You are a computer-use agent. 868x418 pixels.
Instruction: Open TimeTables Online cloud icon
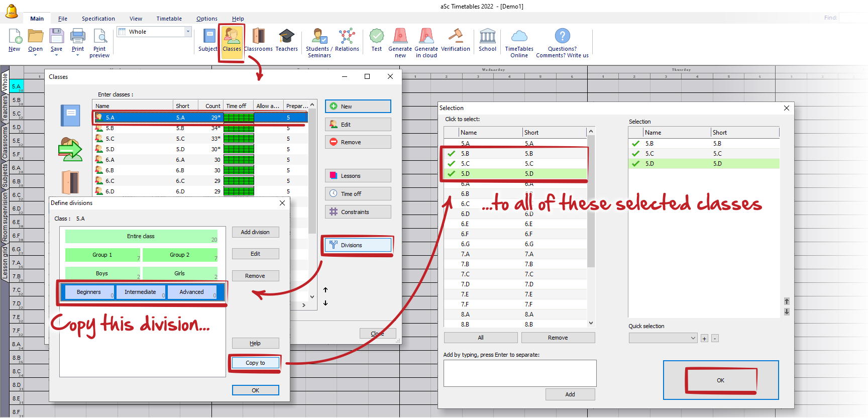coord(519,43)
